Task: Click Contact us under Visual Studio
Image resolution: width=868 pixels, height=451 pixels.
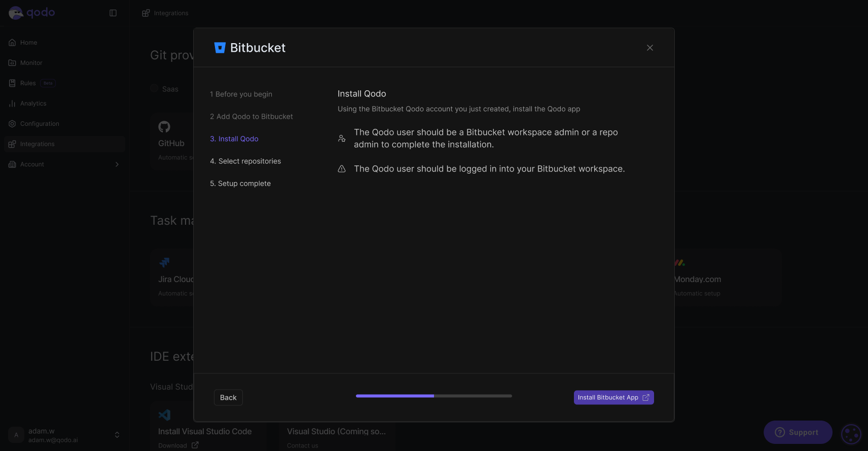Action: click(x=303, y=446)
